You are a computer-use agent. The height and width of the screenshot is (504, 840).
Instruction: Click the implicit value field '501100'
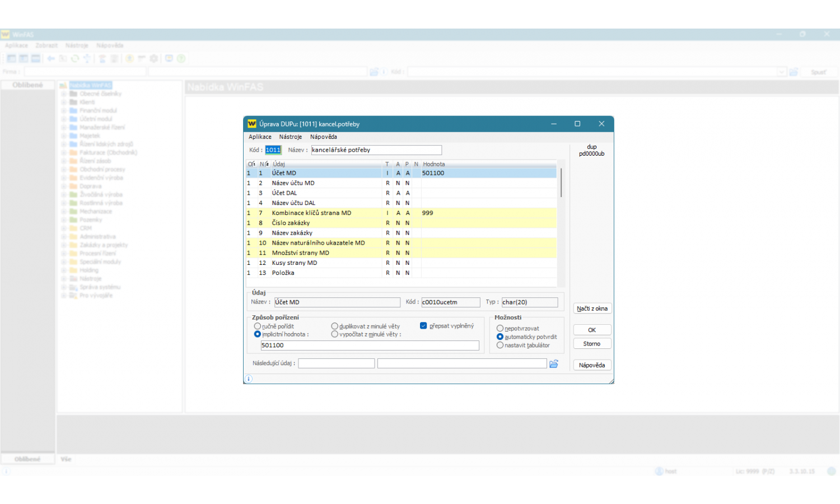point(370,346)
